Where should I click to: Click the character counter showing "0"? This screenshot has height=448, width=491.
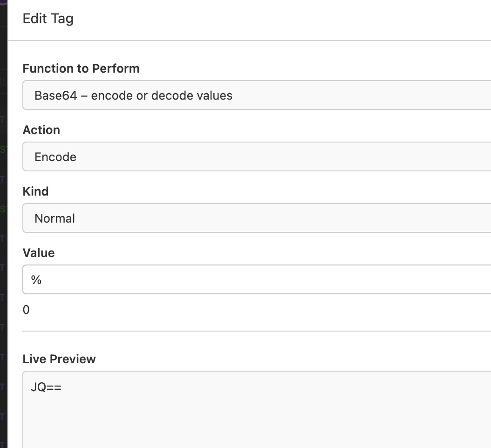click(x=26, y=309)
